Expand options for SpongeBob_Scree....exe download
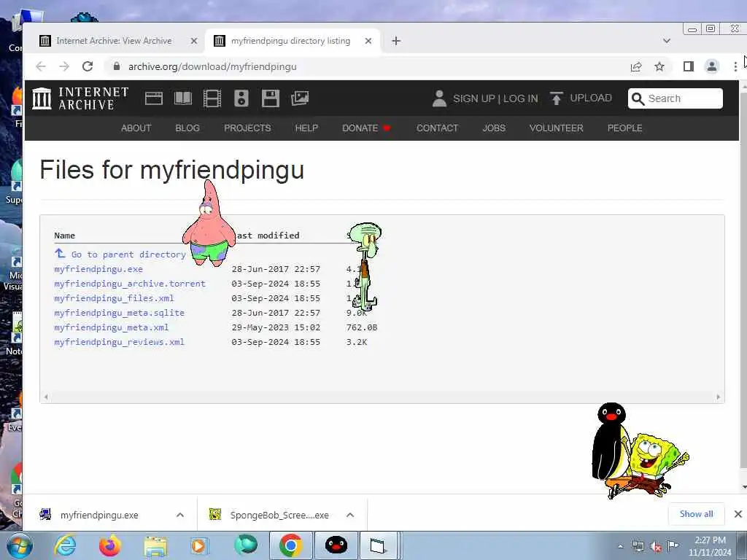The height and width of the screenshot is (560, 747). point(350,515)
